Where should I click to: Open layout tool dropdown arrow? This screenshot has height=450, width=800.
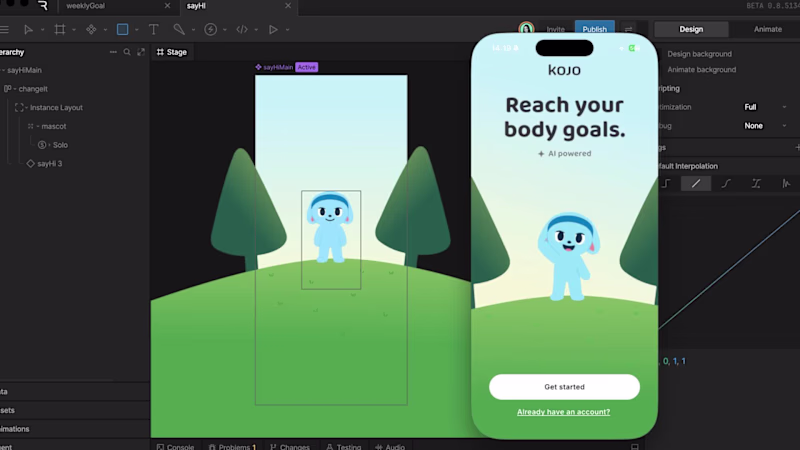[x=105, y=30]
